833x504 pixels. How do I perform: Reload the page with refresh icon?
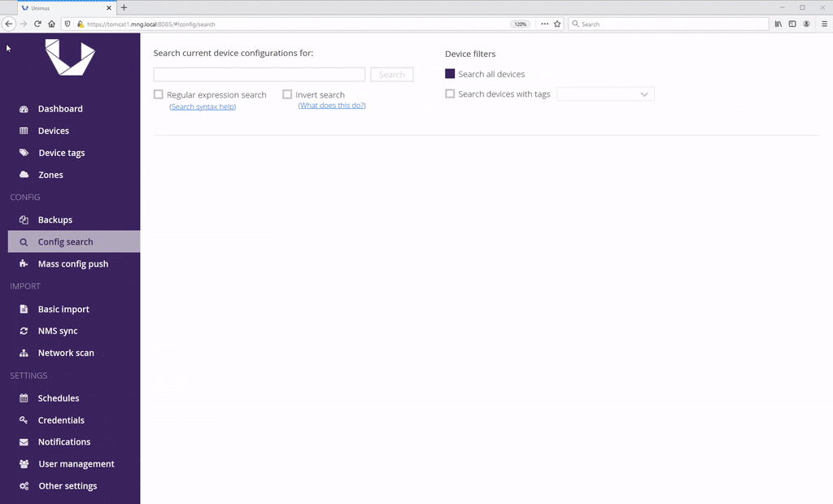pyautogui.click(x=37, y=24)
